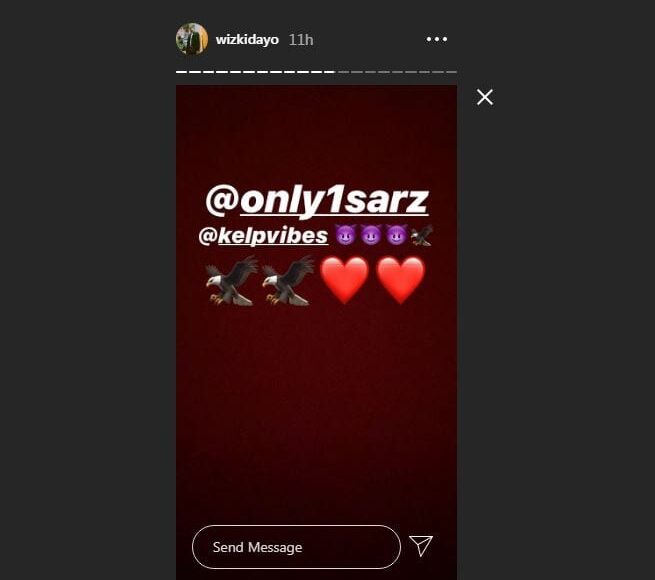
Task: Jump to first story progress segment
Action: point(181,72)
